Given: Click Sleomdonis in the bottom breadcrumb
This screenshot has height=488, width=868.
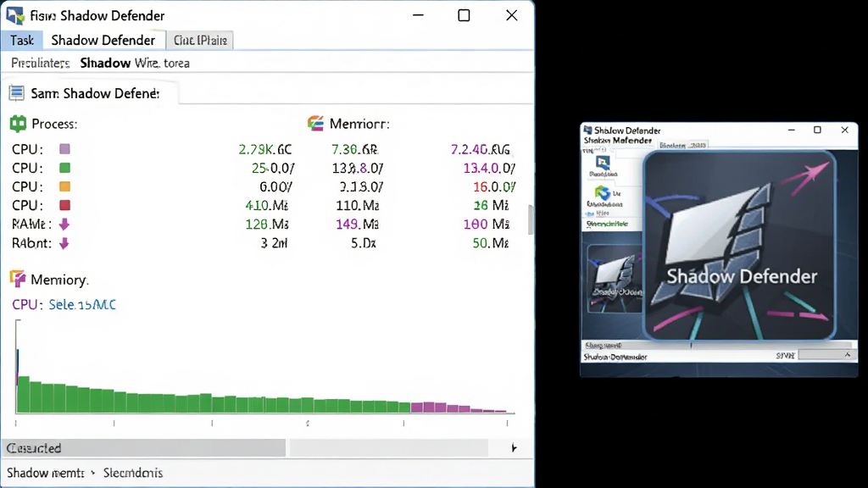Looking at the screenshot, I should (x=133, y=473).
